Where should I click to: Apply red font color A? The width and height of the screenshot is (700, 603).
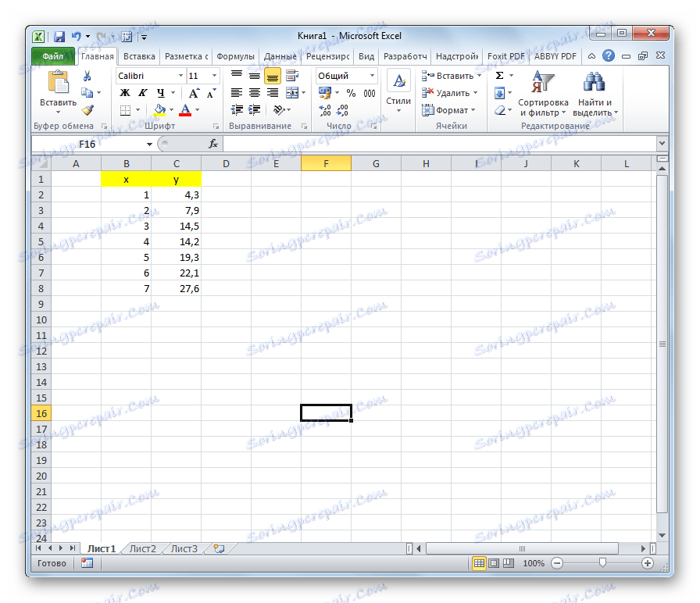coord(185,110)
